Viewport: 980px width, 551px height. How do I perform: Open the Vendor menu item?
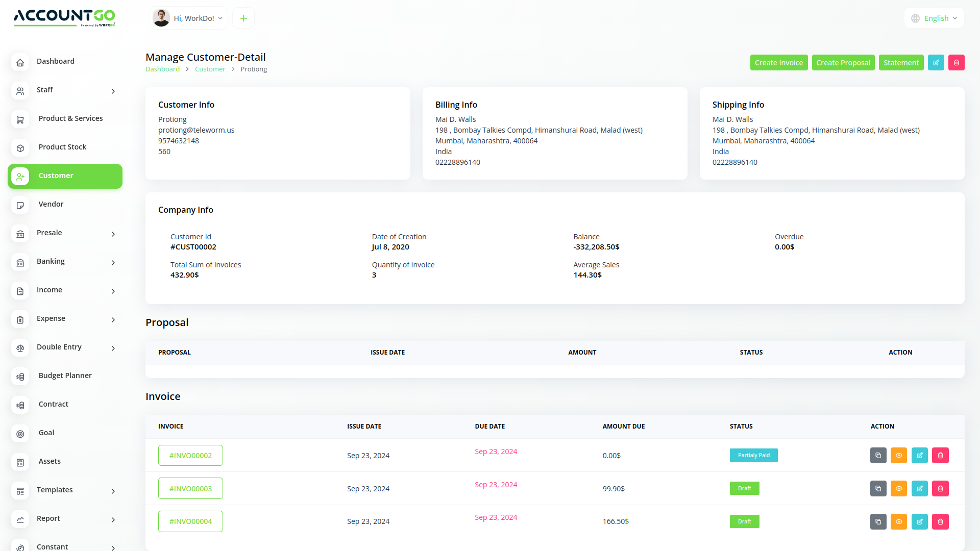click(51, 204)
